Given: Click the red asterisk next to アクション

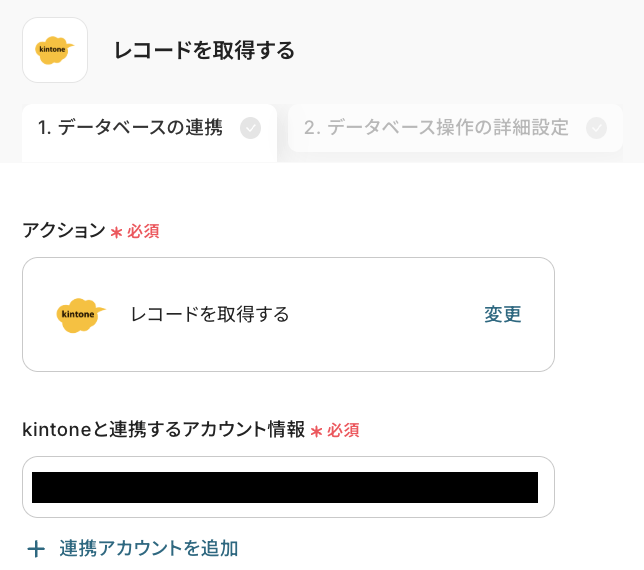Looking at the screenshot, I should pos(116,232).
